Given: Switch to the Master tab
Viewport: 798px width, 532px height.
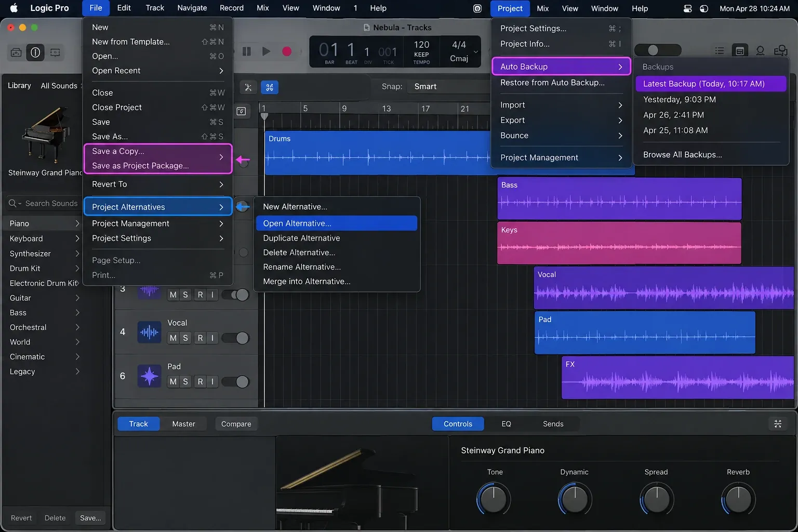Looking at the screenshot, I should point(183,424).
